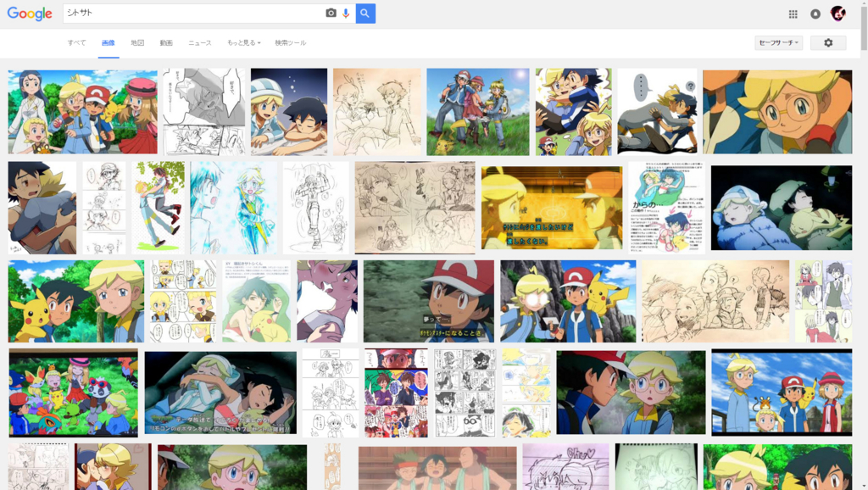Viewport: 868px width, 490px height.
Task: Open the three kids on bridge under blue sky thumbnail
Action: (x=782, y=393)
